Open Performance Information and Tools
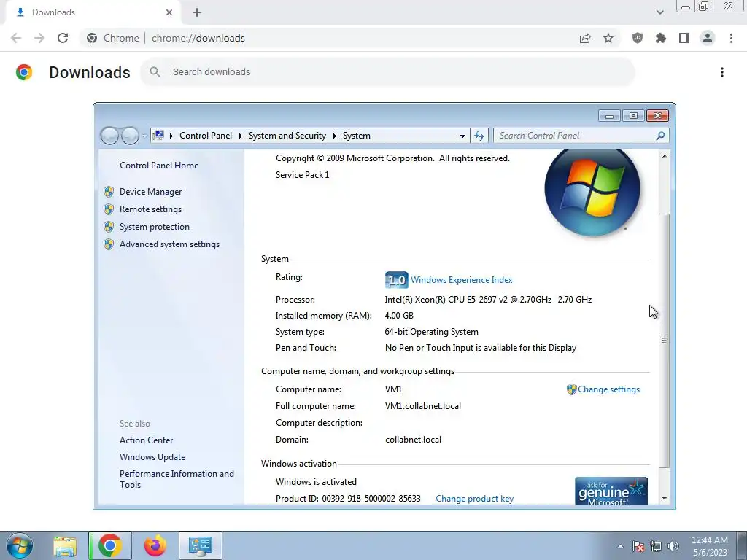The image size is (747, 560). point(177,479)
